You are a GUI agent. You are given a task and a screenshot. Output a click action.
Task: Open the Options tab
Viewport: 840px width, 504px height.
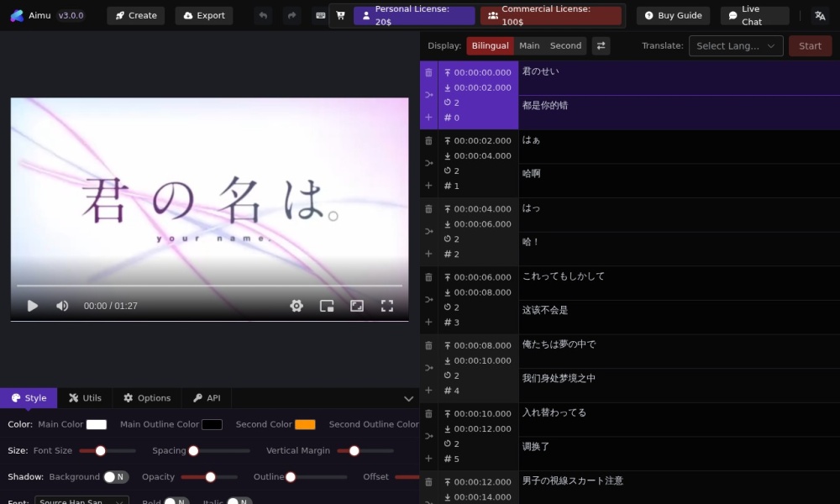click(x=147, y=397)
